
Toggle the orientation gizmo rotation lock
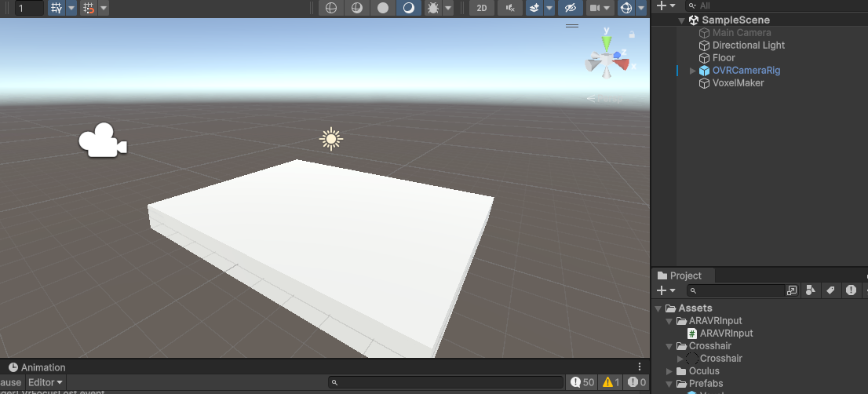[x=632, y=35]
